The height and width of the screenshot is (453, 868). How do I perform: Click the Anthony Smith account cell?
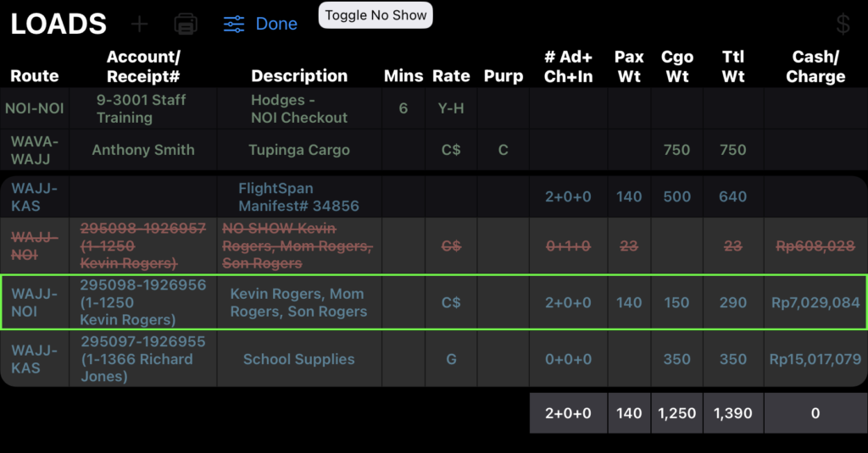(142, 150)
